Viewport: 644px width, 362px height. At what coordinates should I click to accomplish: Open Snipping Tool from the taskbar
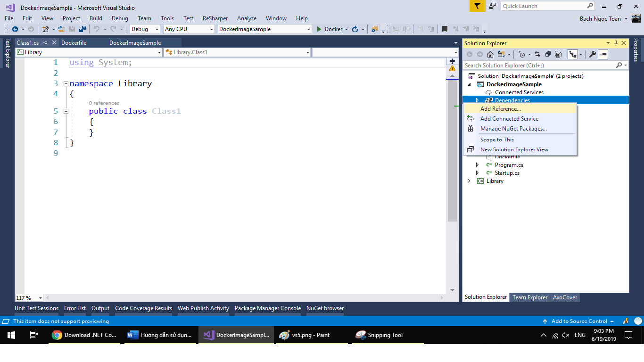[380, 335]
